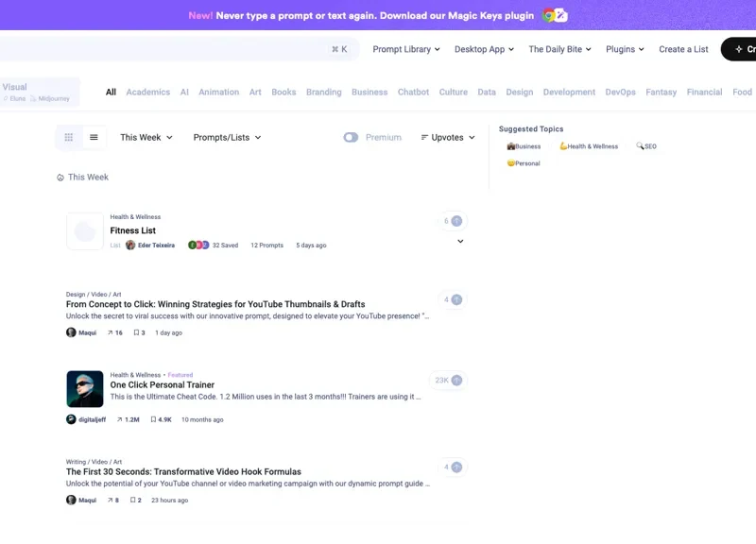Click the Create a List link
This screenshot has height=544, width=756.
pos(683,49)
